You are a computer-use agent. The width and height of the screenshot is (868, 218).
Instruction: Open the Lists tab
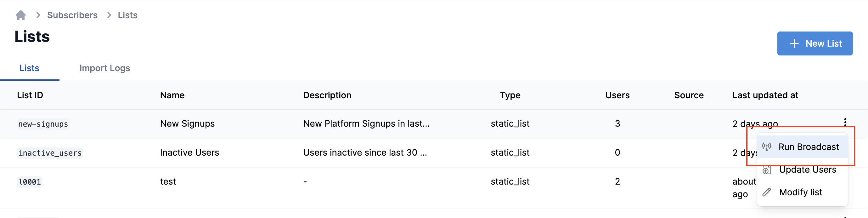click(29, 68)
